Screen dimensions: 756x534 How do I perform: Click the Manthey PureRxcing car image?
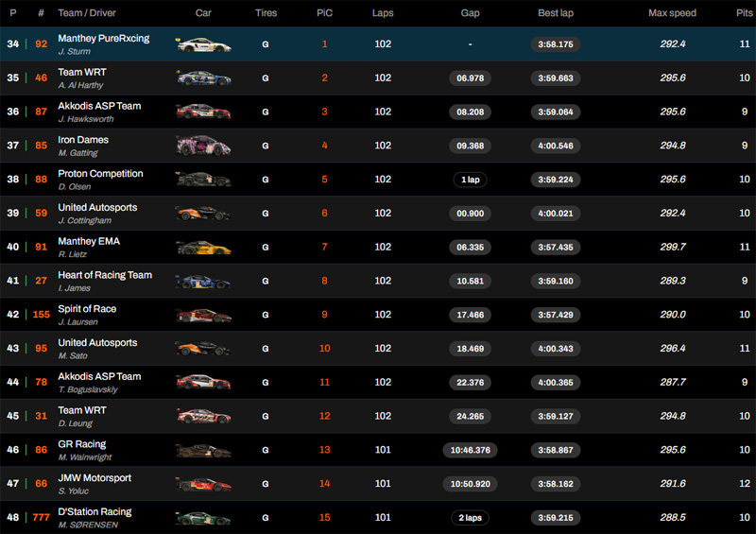coord(203,44)
